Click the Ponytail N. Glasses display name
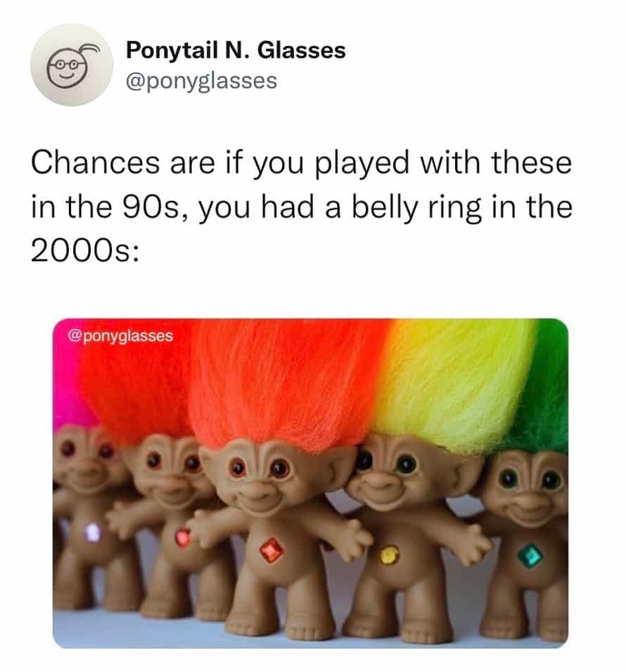 [236, 50]
